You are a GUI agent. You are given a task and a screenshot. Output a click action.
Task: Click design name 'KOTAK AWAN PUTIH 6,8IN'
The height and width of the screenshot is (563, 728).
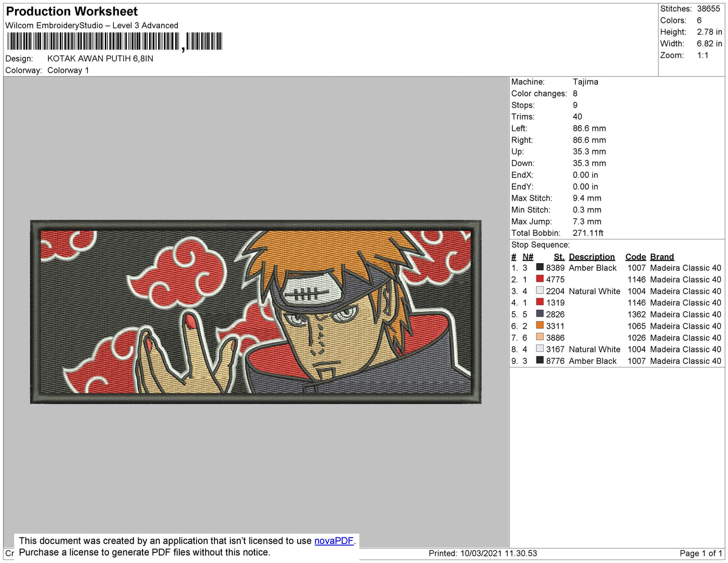click(x=100, y=58)
